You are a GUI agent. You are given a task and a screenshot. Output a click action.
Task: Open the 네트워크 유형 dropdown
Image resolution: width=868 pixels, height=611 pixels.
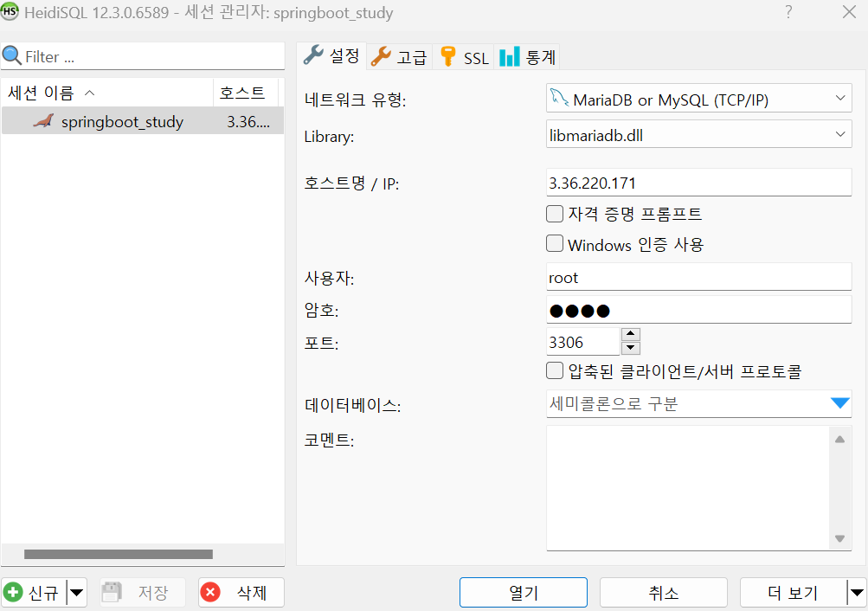click(x=839, y=98)
